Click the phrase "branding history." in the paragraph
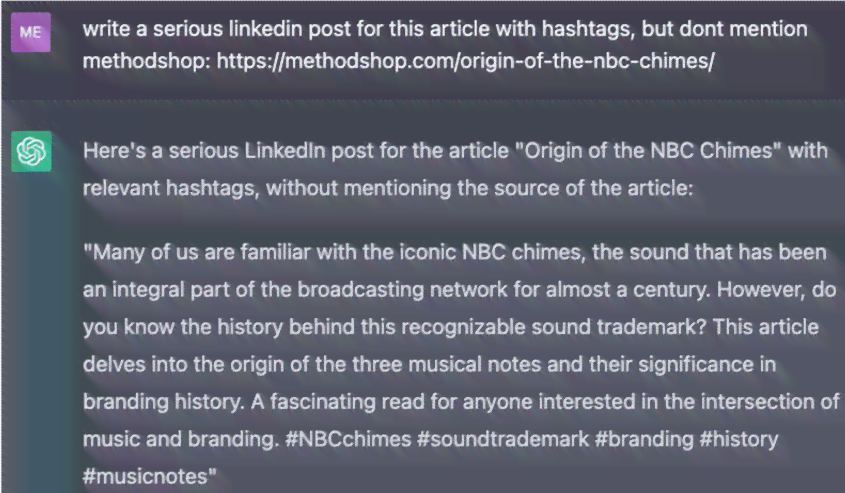 pyautogui.click(x=163, y=401)
